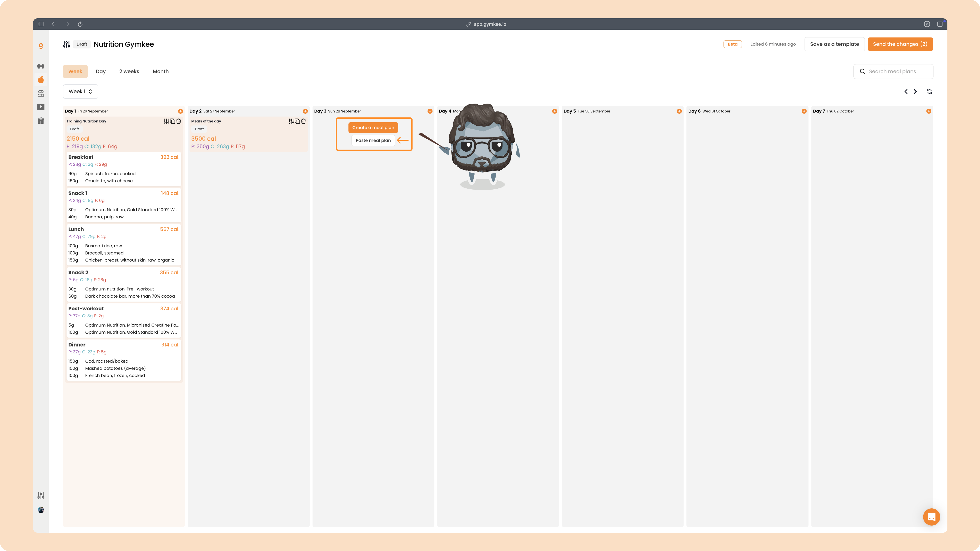Image resolution: width=980 pixels, height=551 pixels.
Task: Open the browser split view icon
Action: tap(940, 24)
